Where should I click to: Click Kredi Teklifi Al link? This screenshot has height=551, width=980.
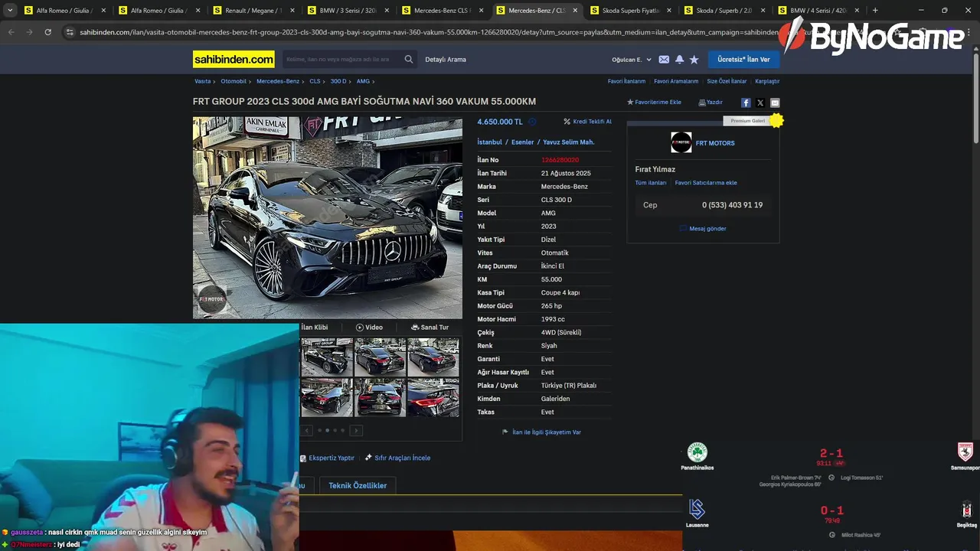[x=588, y=122]
